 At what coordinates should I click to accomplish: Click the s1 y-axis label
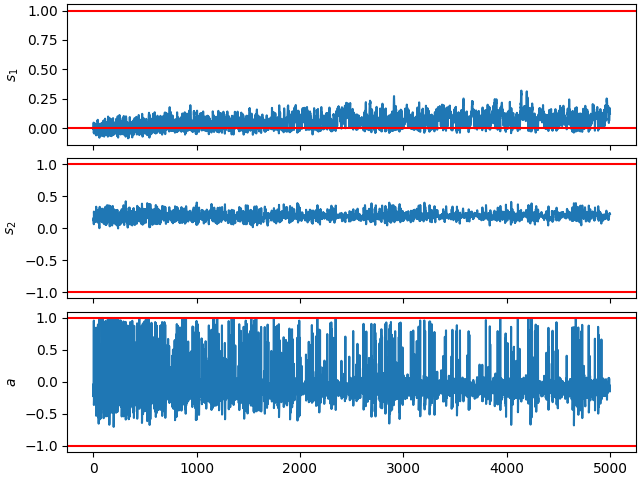pyautogui.click(x=13, y=76)
